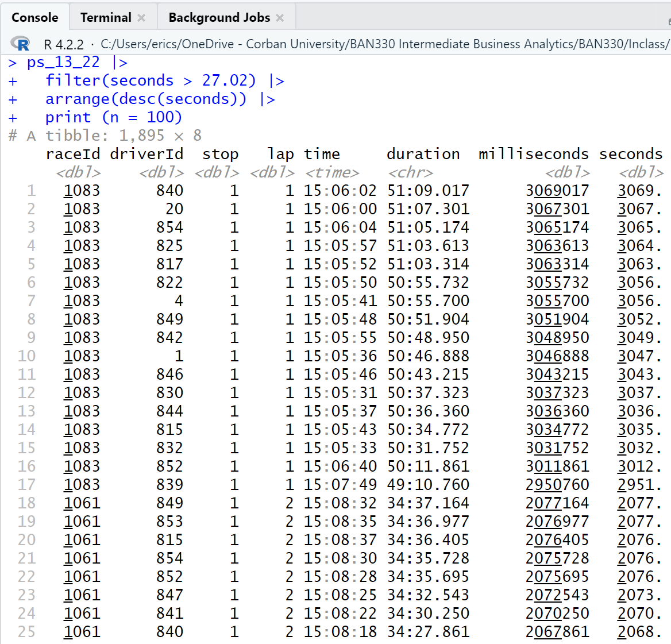
Task: Click driverId 839 in row 17
Action: [x=169, y=485]
